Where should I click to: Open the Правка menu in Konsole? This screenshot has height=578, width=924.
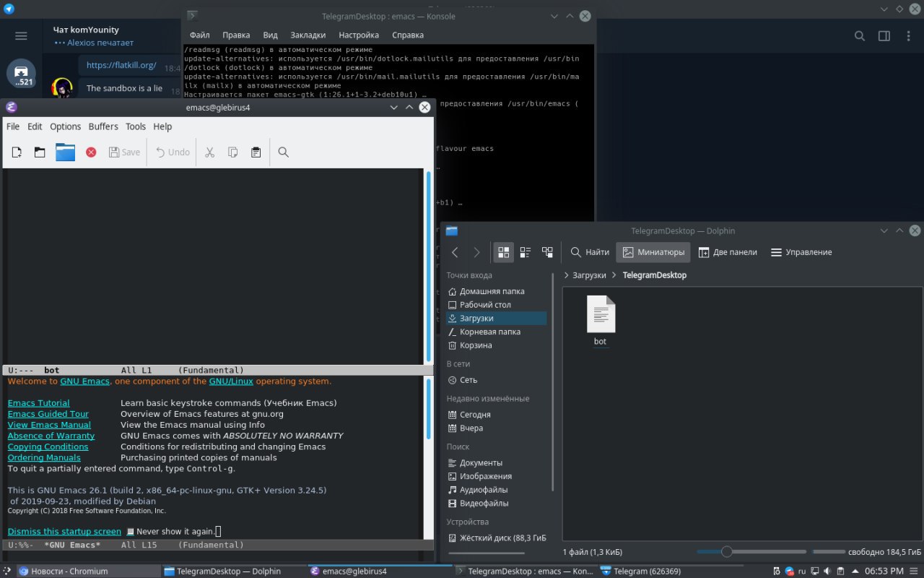(x=236, y=35)
